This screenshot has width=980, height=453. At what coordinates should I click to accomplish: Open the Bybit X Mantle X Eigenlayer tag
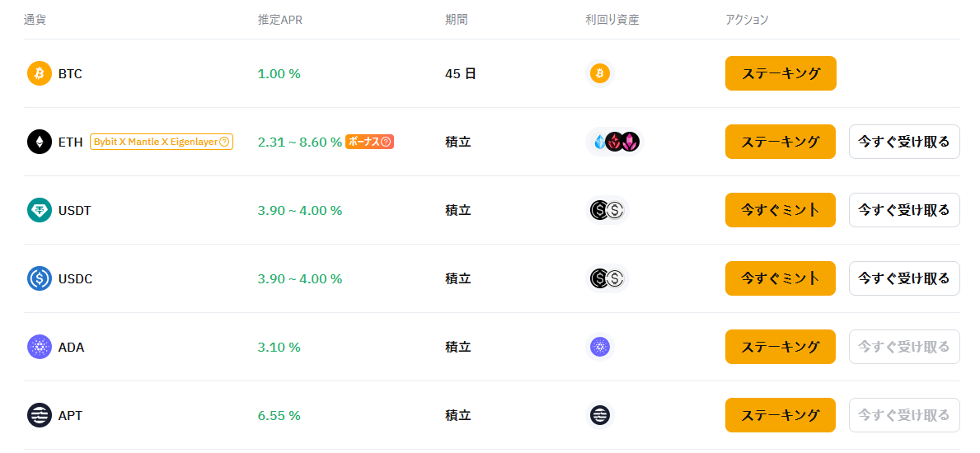[x=162, y=142]
